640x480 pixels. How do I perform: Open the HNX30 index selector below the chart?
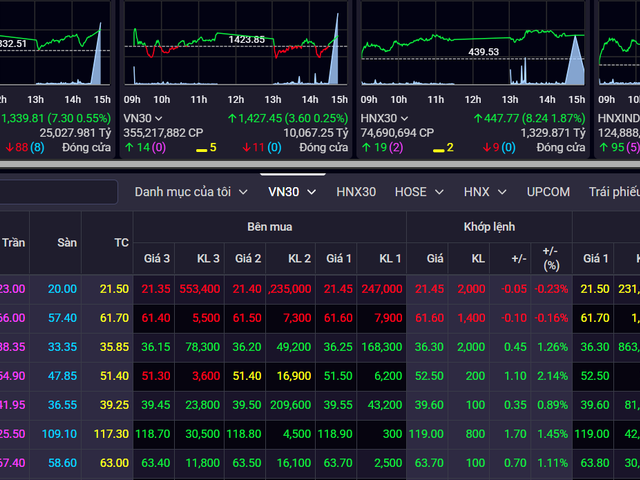(x=385, y=117)
